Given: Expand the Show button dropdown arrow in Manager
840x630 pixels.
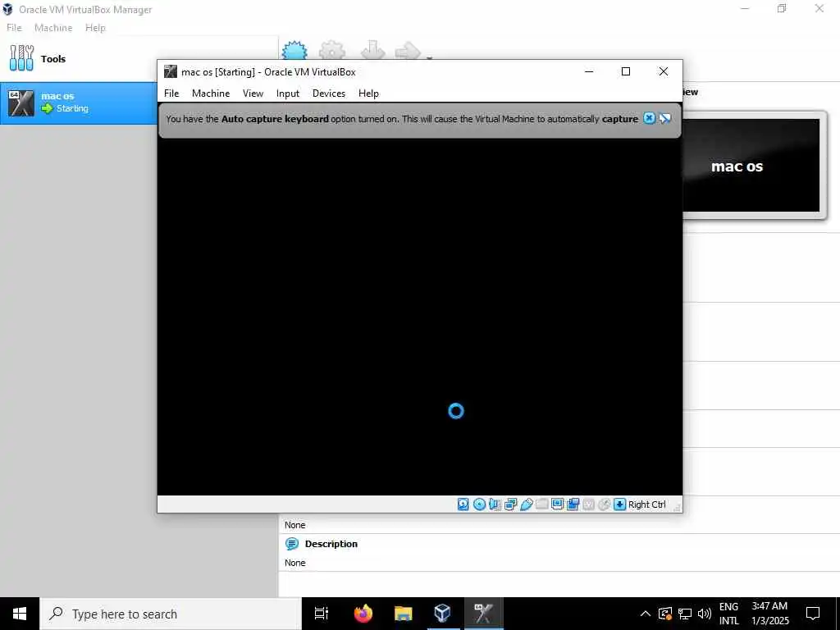Looking at the screenshot, I should click(429, 57).
